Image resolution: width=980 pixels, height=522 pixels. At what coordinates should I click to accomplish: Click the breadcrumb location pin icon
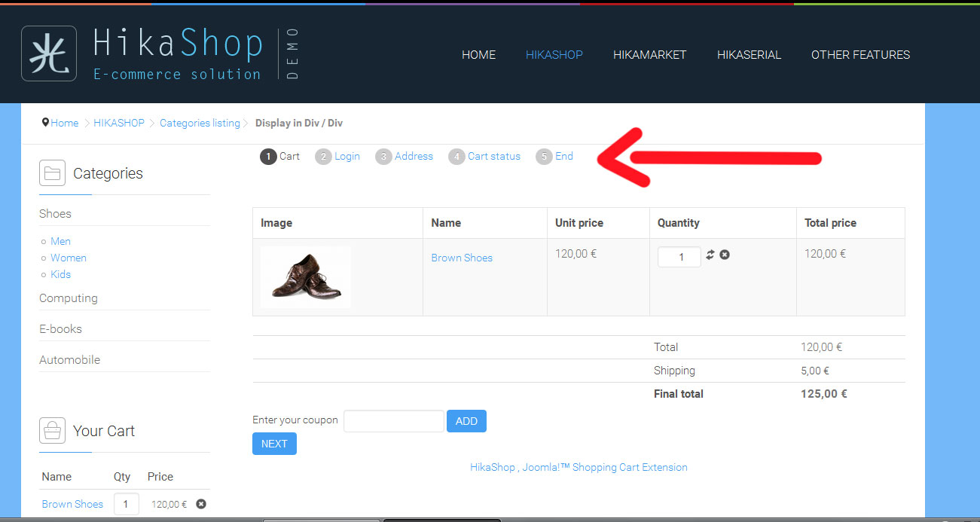pyautogui.click(x=45, y=122)
